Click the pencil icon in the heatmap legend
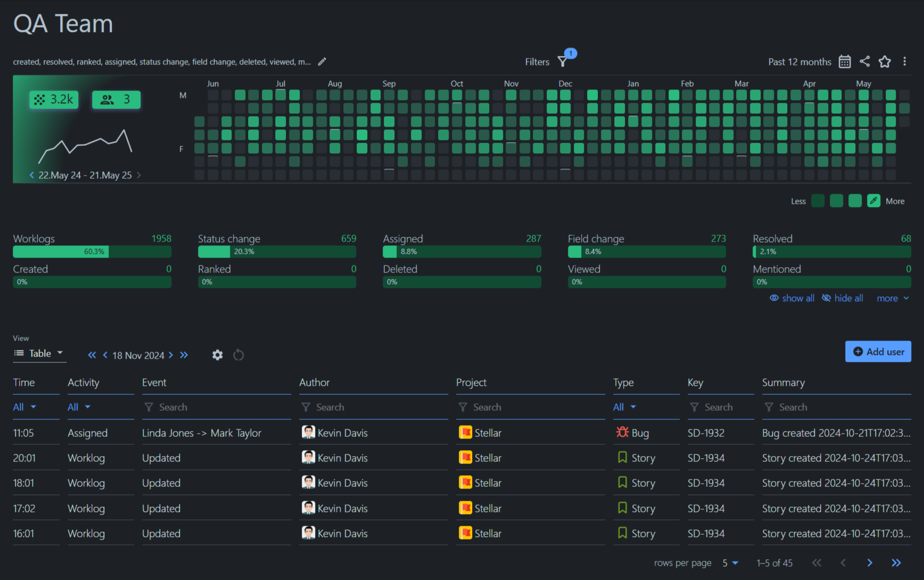Screen dimensions: 924x580 [873, 201]
